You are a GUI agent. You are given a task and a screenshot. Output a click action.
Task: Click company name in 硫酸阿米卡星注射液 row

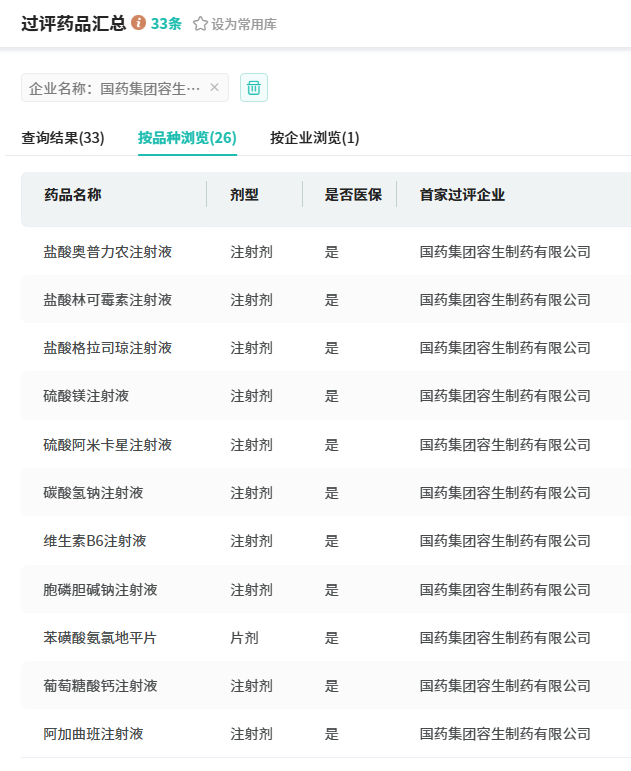(x=505, y=445)
